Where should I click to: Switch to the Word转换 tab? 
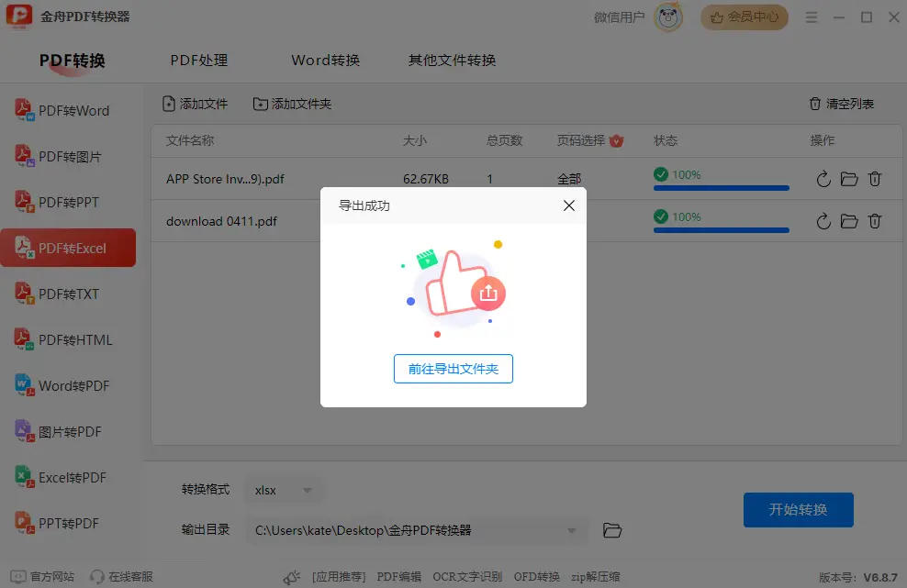click(325, 60)
